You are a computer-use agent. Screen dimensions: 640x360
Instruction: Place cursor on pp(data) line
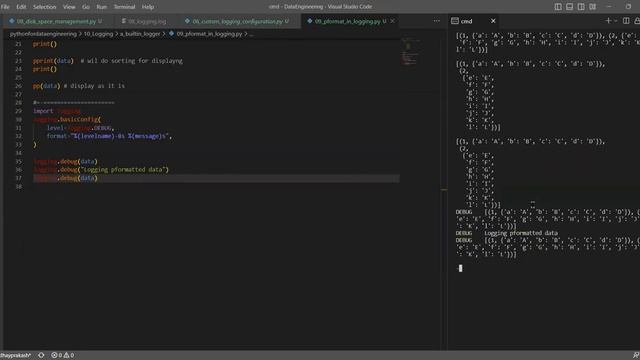(x=79, y=86)
